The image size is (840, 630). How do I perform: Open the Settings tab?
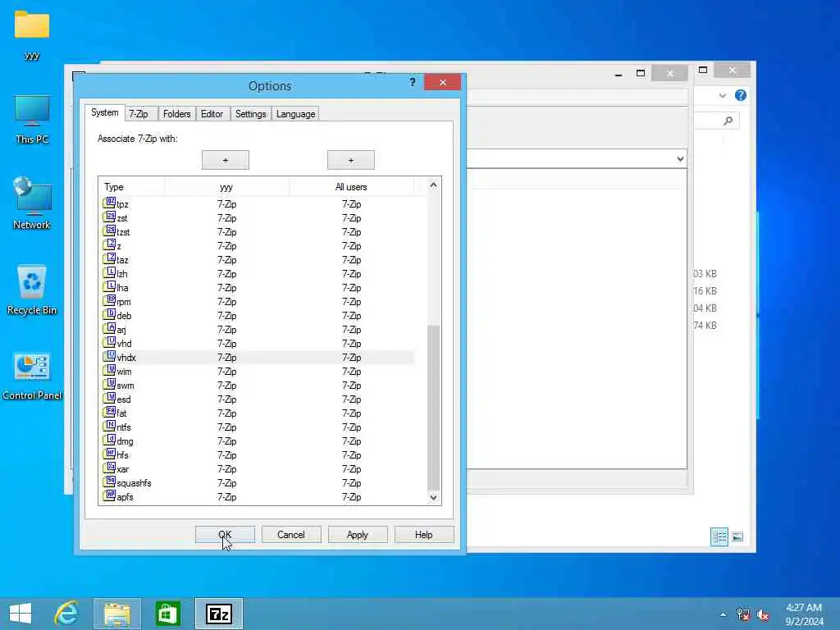[x=251, y=114]
